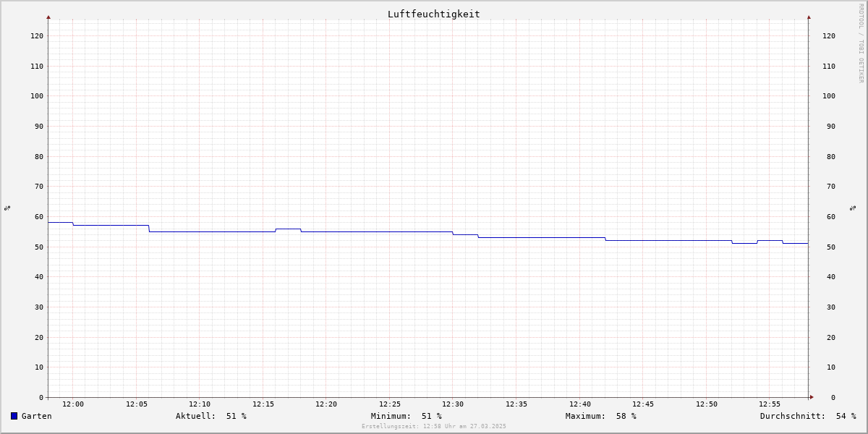Click the 12:55 time axis label
Screen dimensions: 868x434
point(770,404)
